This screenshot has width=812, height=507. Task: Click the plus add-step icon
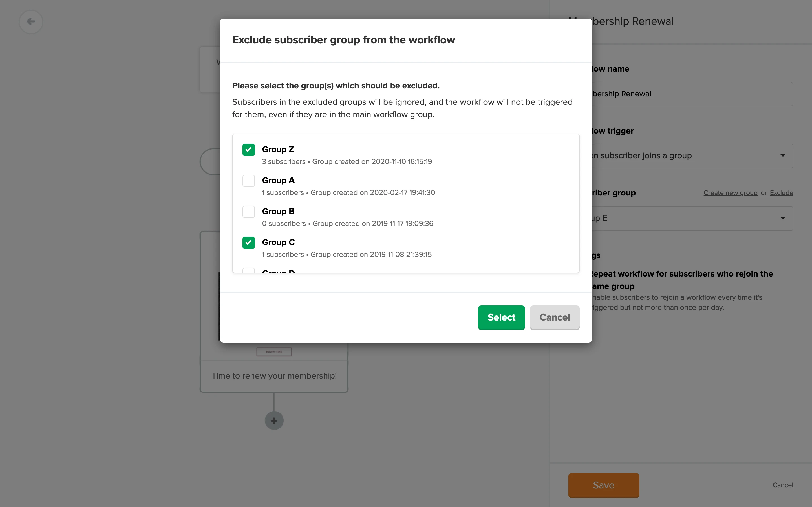point(274,421)
